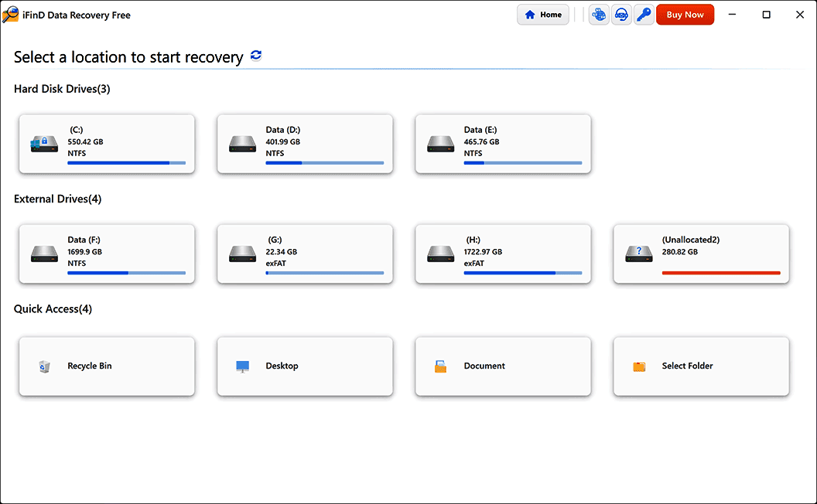The image size is (817, 504).
Task: Click the key activation icon
Action: coord(644,15)
